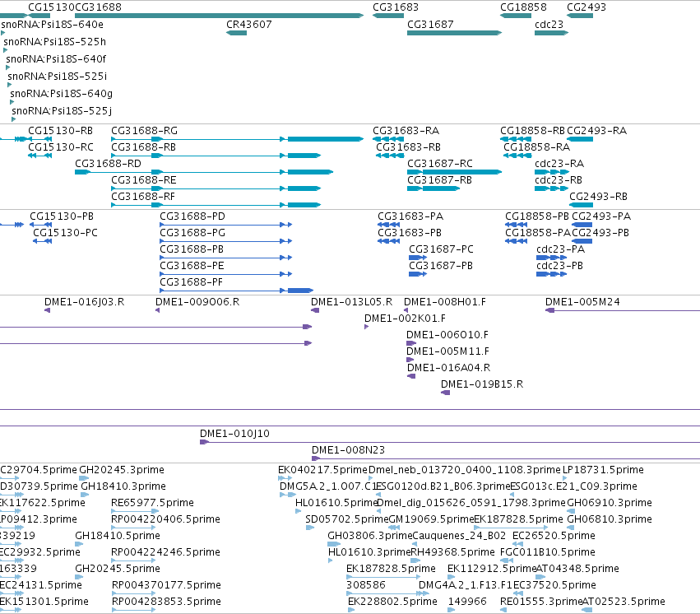Select protein cdc23-PB
The image size is (700, 614).
pos(551,275)
